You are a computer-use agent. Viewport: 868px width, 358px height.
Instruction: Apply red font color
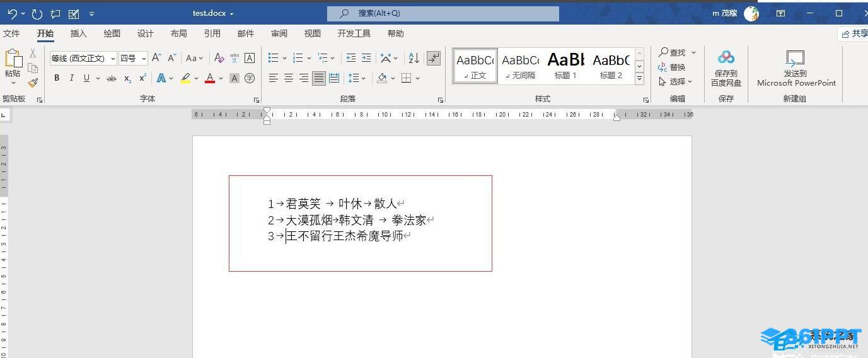[x=210, y=78]
